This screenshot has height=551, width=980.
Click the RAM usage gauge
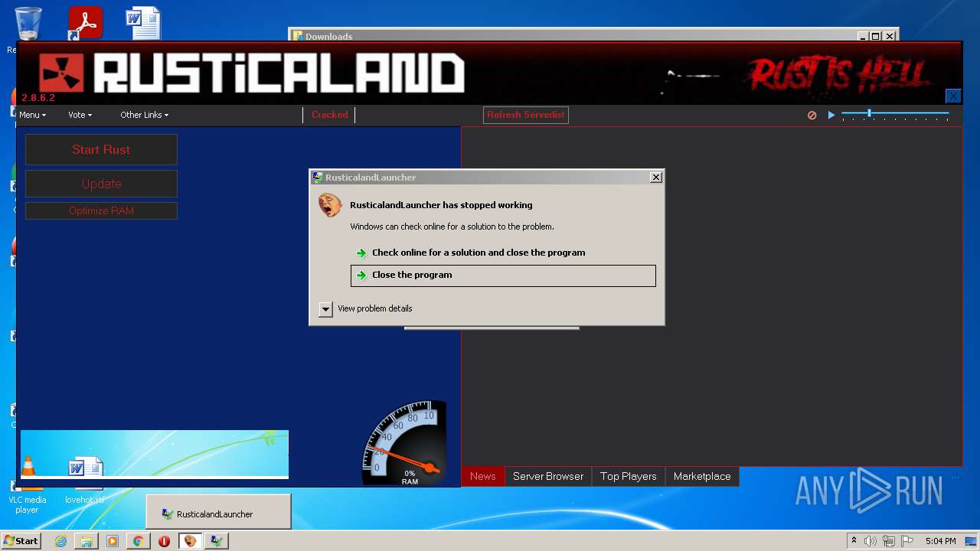404,442
